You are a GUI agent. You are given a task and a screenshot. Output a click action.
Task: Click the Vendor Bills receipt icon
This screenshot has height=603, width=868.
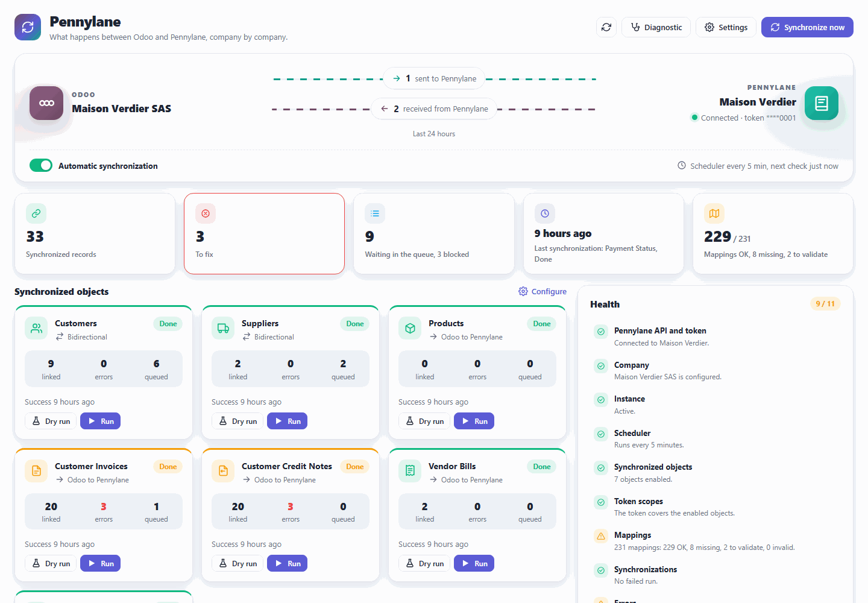pyautogui.click(x=410, y=471)
